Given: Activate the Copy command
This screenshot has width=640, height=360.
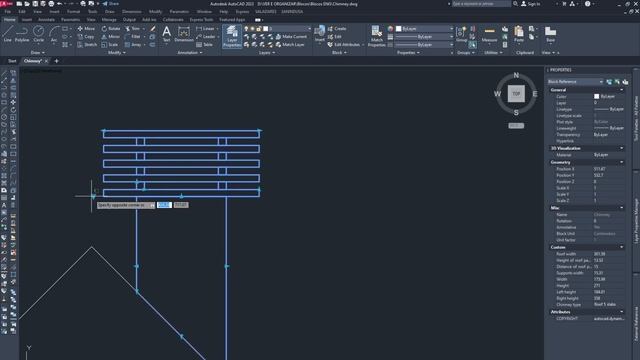Looking at the screenshot, I should [86, 37].
